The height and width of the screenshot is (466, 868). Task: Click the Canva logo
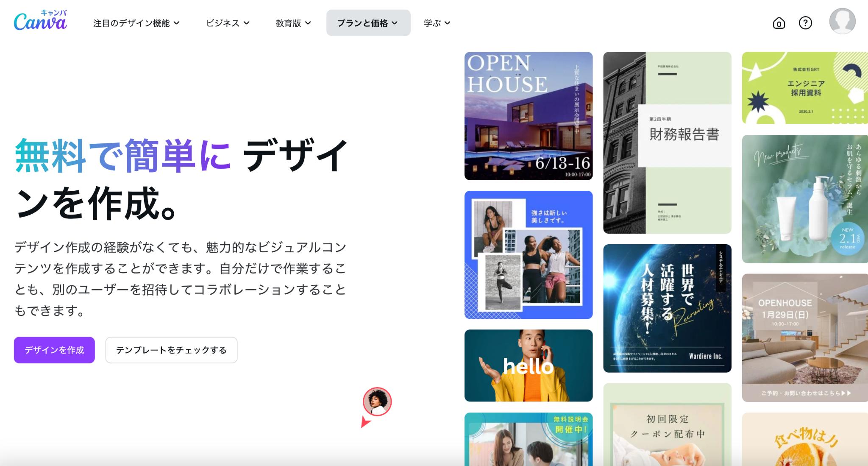point(40,20)
